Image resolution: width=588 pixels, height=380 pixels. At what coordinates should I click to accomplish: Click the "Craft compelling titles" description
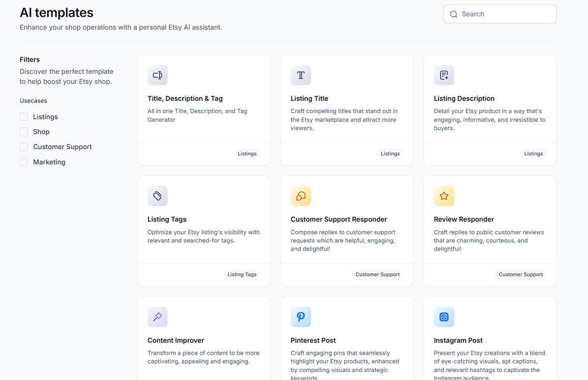tap(344, 119)
